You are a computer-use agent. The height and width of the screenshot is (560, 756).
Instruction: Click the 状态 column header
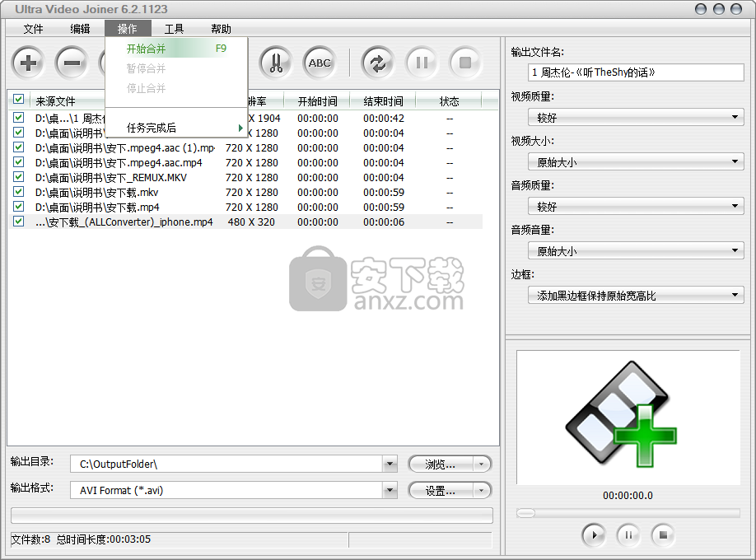tap(450, 101)
